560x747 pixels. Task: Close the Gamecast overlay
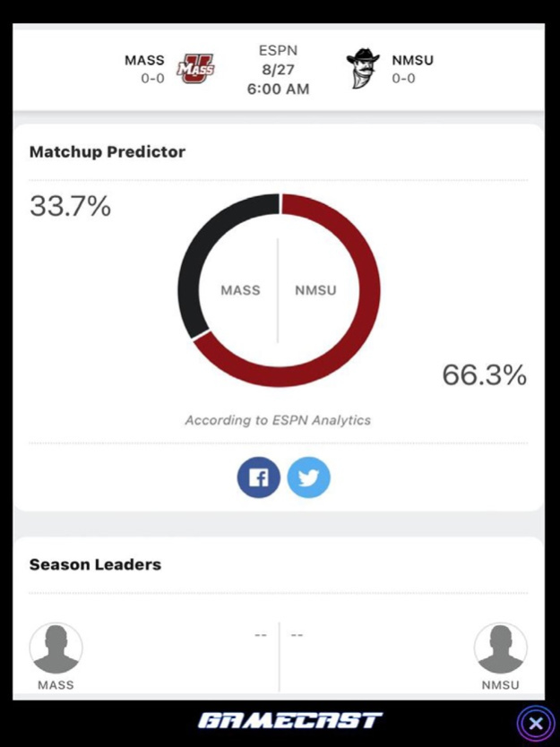pos(535,723)
